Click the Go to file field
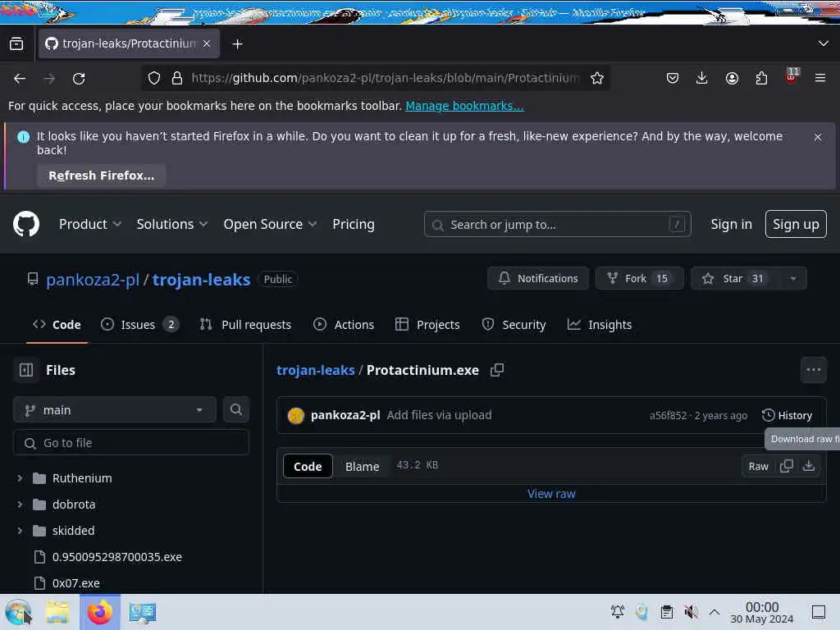Viewport: 840px width, 630px height. (131, 443)
